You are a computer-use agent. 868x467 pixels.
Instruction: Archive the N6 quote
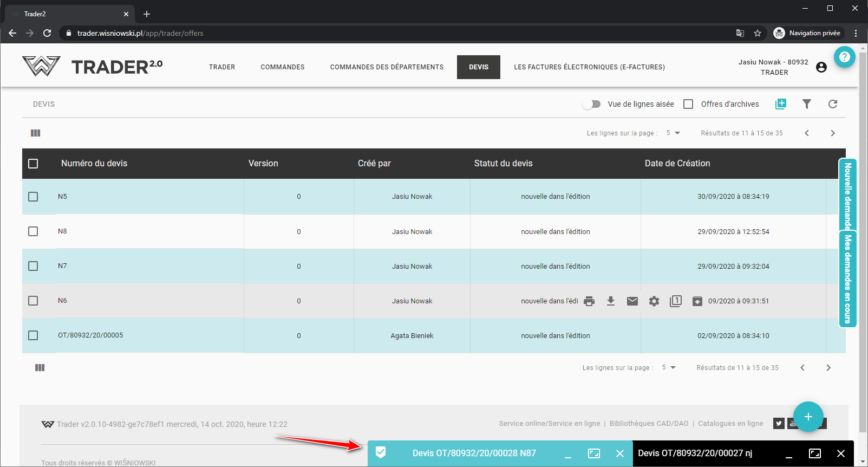(x=697, y=301)
